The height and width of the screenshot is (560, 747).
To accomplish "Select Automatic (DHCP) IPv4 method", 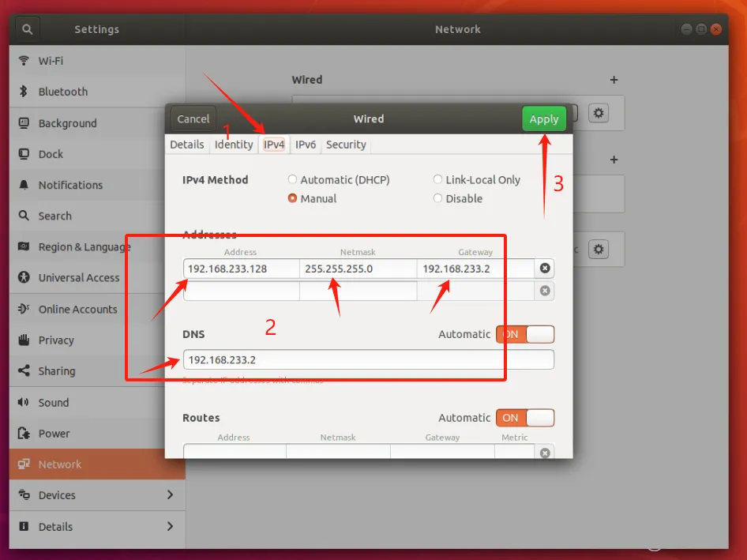I will [x=339, y=179].
